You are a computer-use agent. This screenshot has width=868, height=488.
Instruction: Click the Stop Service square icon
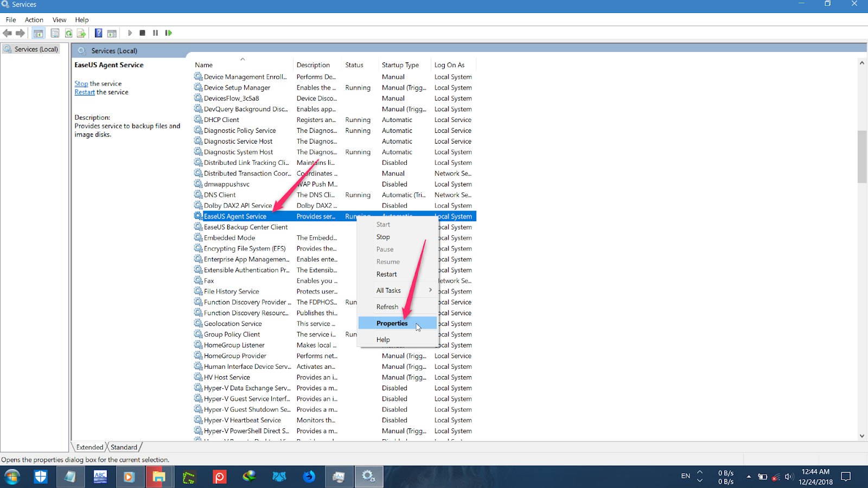142,33
